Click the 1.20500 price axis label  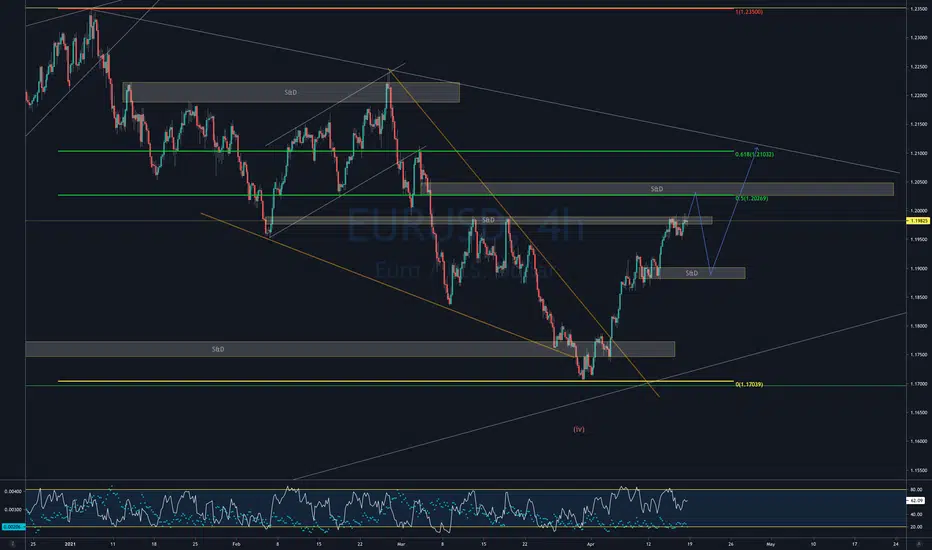(x=919, y=182)
